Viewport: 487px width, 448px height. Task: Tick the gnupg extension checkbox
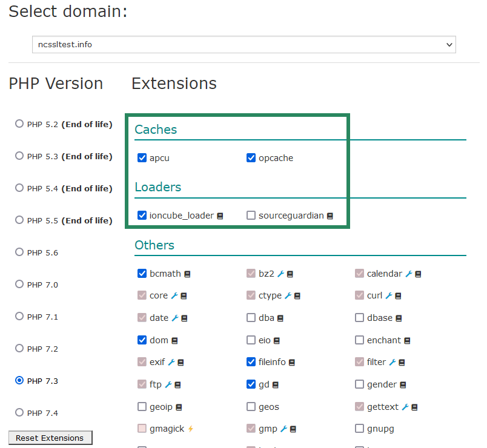tap(360, 429)
